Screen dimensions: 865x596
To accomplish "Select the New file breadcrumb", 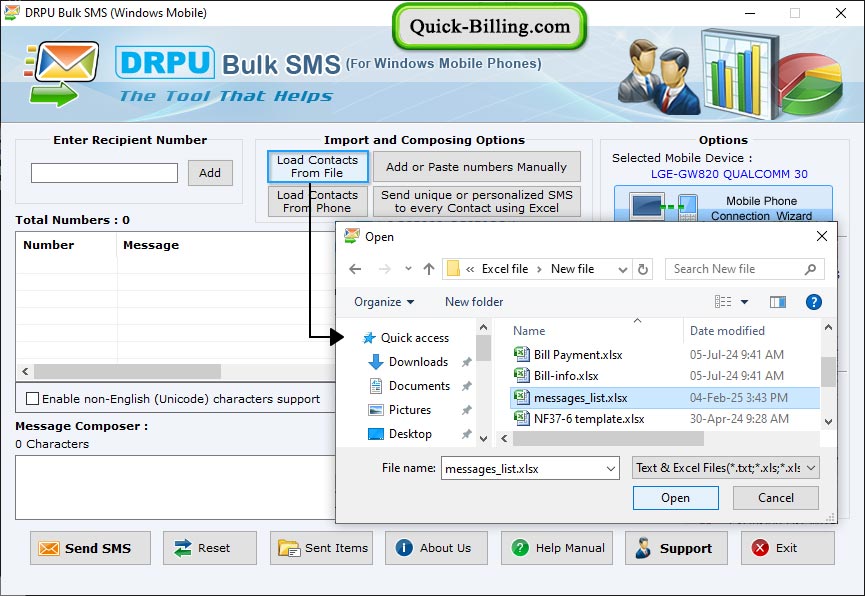I will click(573, 269).
